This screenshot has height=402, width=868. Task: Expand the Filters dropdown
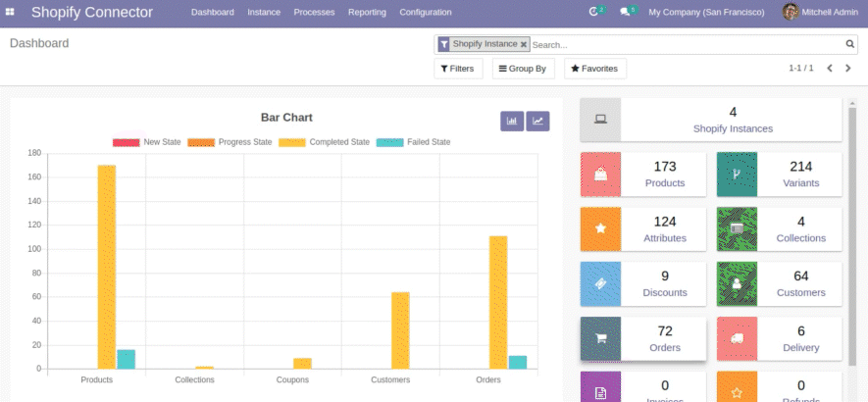[458, 69]
